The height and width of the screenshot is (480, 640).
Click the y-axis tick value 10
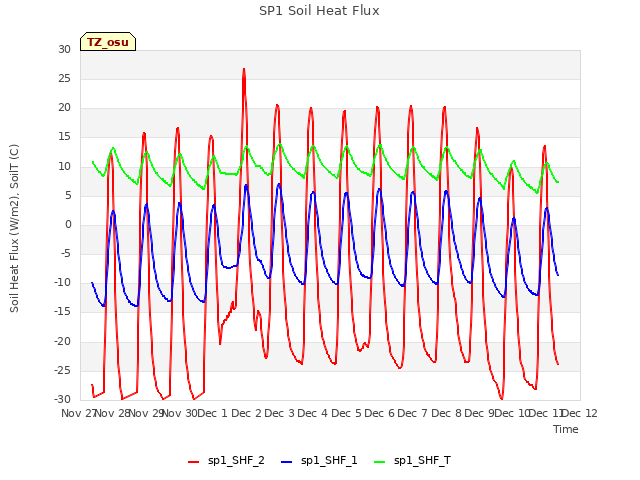pos(64,166)
